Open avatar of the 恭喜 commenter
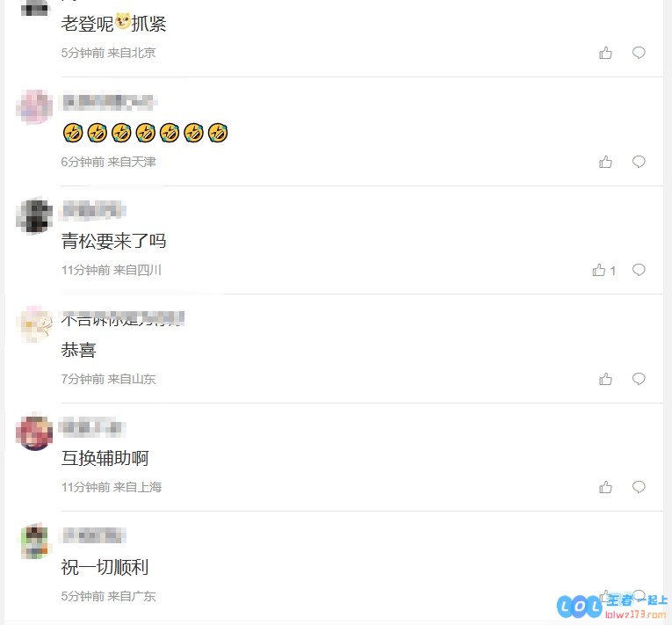 34,323
